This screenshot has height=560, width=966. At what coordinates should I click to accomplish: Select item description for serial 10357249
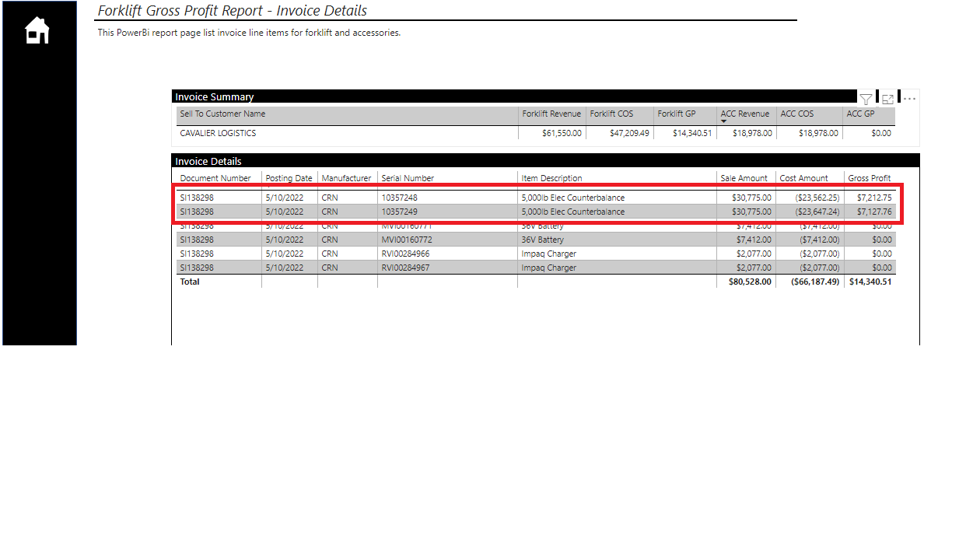[573, 212]
